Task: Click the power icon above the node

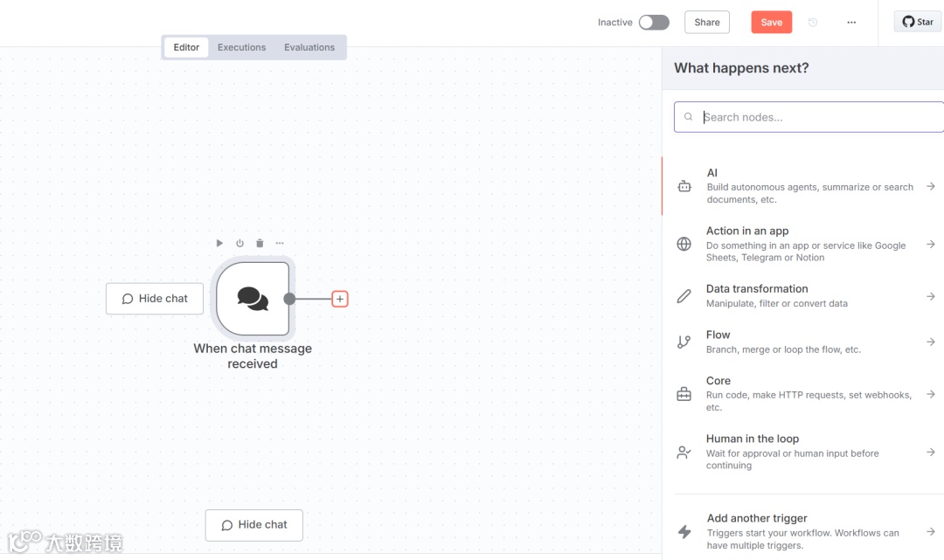Action: [x=239, y=243]
